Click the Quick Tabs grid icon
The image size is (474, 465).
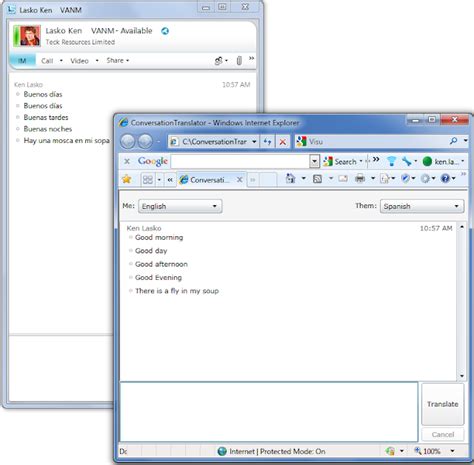[147, 180]
